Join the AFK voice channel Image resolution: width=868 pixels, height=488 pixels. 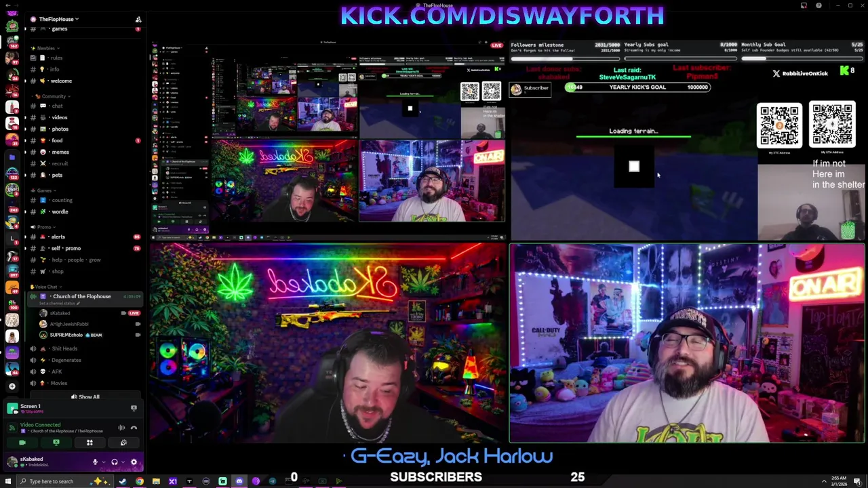coord(85,371)
